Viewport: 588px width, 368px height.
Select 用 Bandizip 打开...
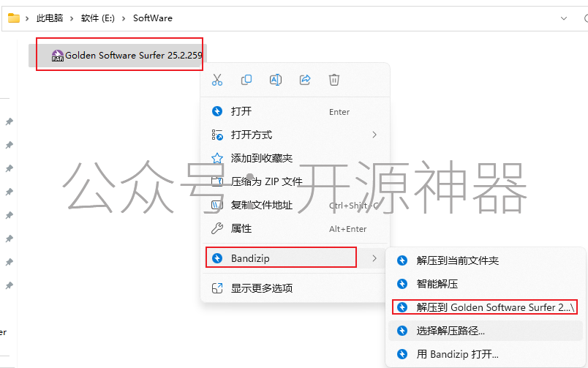tap(486, 354)
